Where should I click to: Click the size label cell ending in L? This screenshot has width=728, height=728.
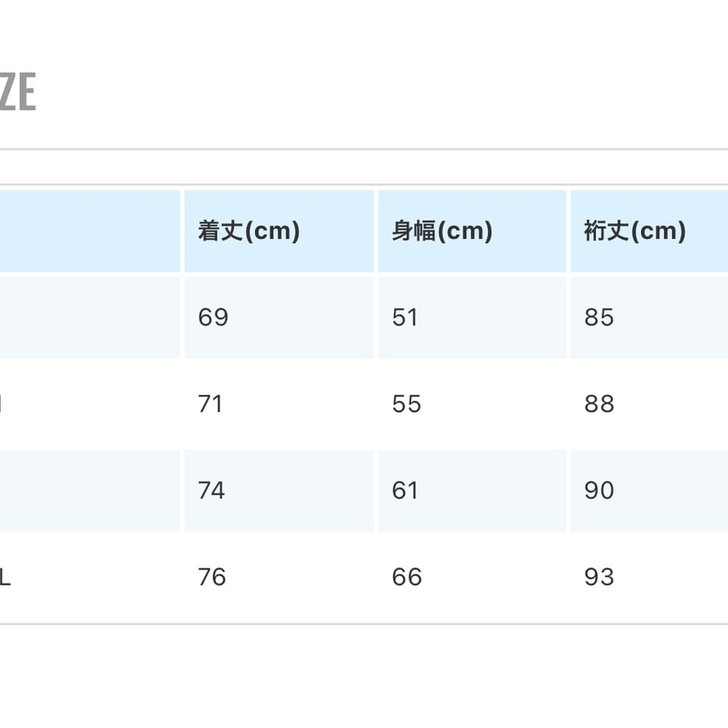click(x=89, y=577)
